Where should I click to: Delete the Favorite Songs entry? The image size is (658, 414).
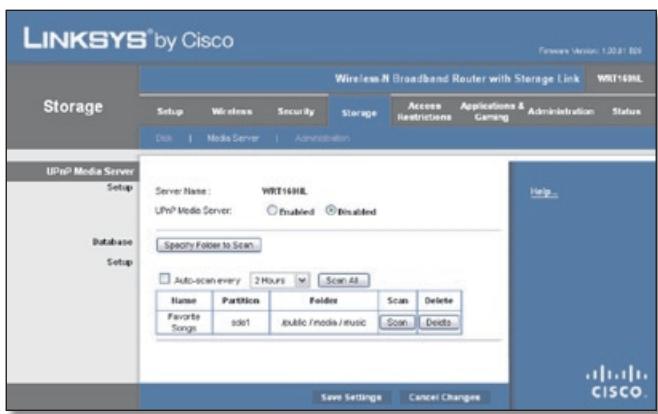(439, 322)
